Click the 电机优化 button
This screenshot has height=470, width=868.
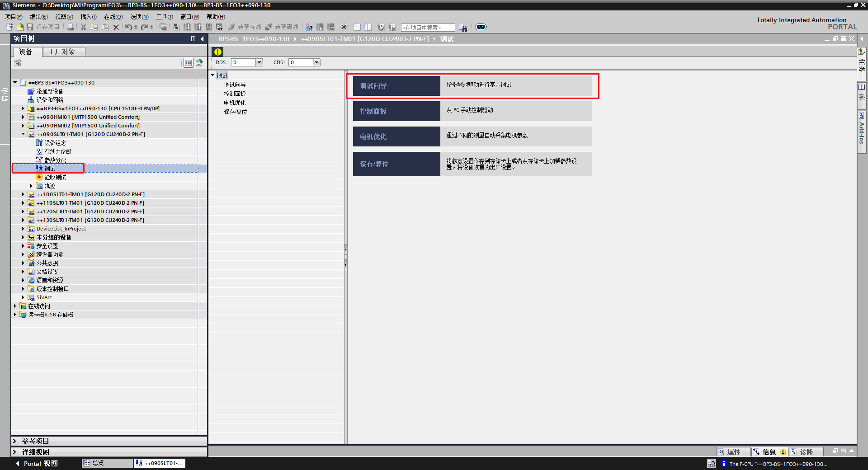[x=396, y=136]
